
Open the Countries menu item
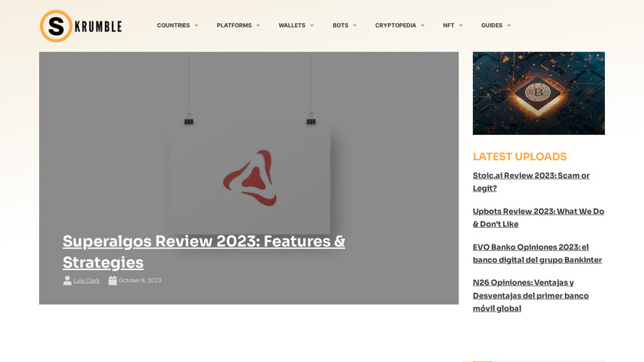click(x=173, y=25)
